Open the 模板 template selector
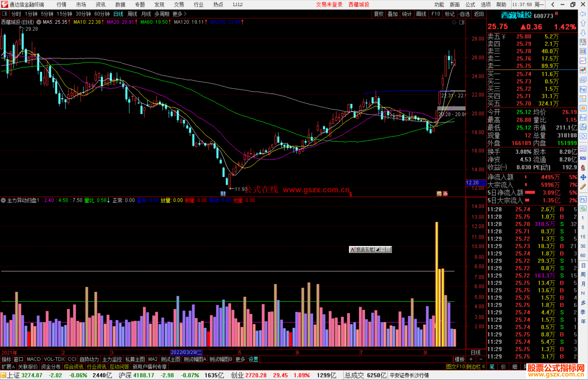This screenshot has height=380, width=588. coord(460,359)
